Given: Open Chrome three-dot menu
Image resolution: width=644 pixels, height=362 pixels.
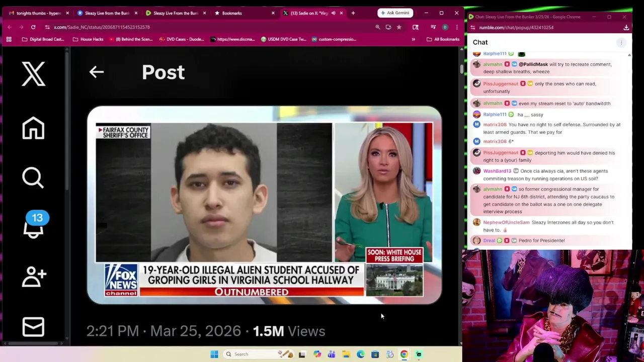Looking at the screenshot, I should pos(456,27).
